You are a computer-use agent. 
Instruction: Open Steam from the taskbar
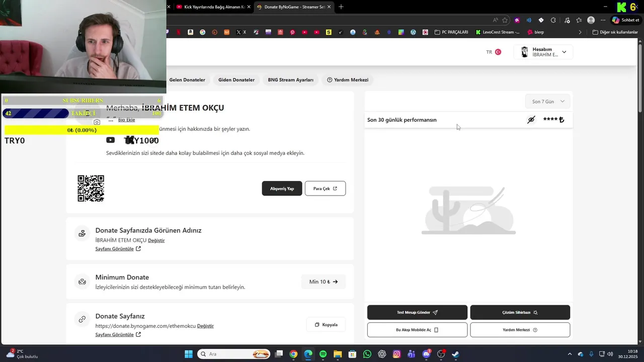click(455, 354)
